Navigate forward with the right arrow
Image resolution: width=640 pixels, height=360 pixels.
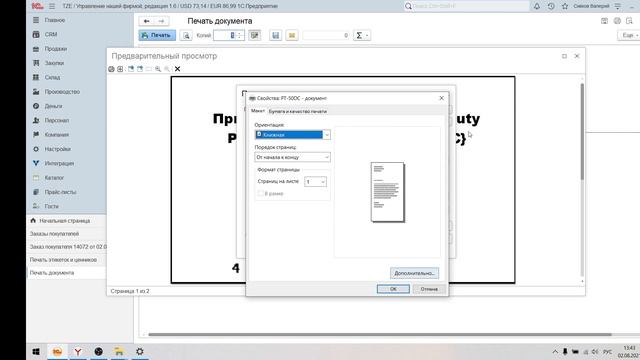click(x=162, y=21)
